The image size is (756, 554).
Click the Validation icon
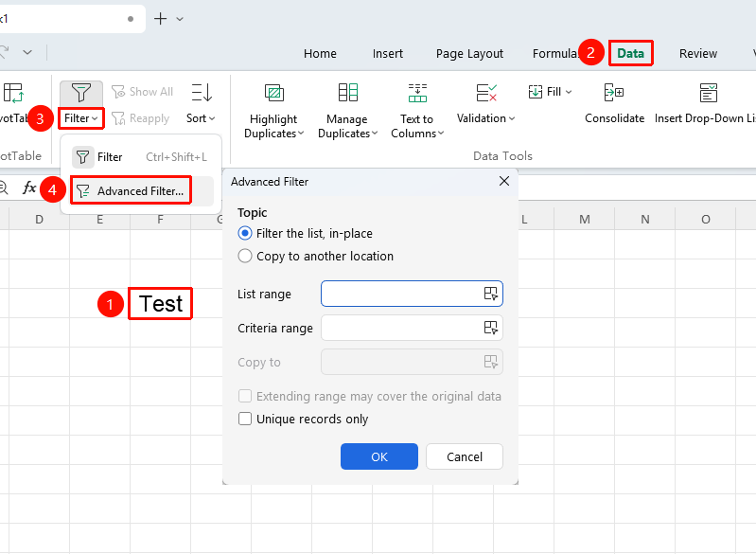click(486, 93)
